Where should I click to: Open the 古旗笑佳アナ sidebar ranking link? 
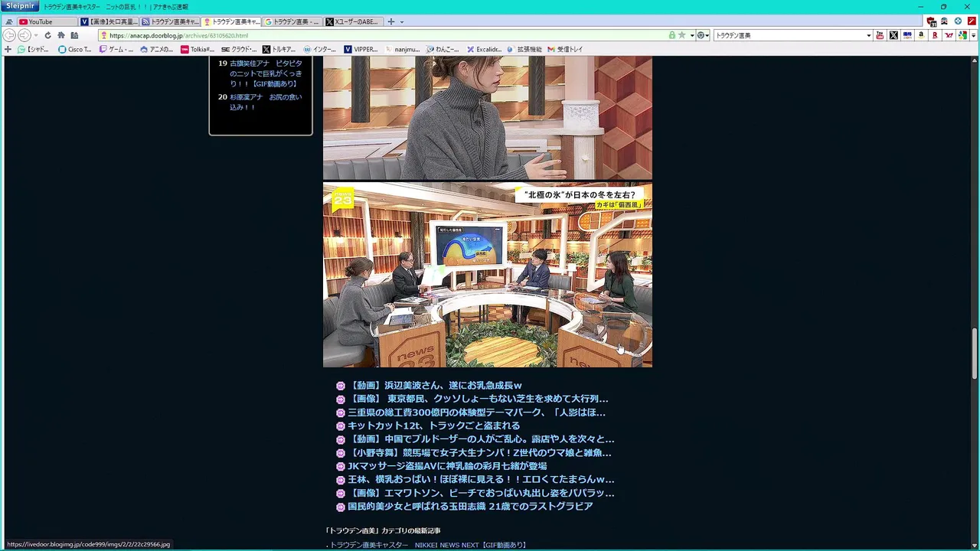pos(266,73)
